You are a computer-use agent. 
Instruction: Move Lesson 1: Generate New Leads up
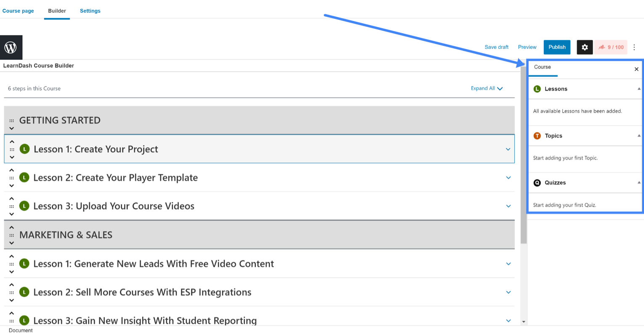(12, 256)
